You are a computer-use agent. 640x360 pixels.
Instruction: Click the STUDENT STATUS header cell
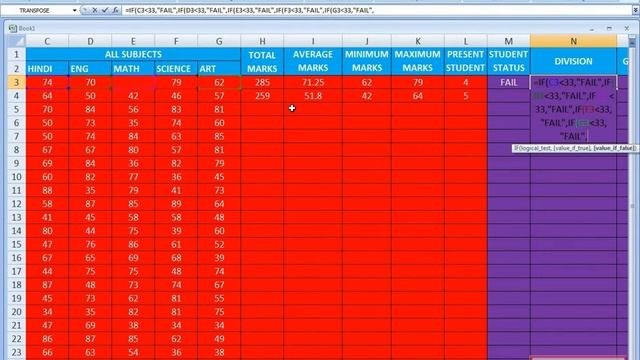tap(509, 61)
